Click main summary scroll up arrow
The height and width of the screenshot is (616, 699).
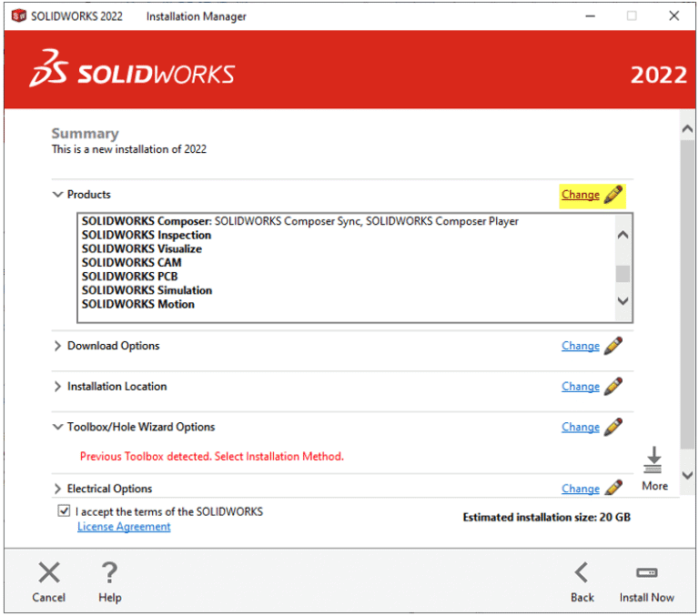tap(687, 129)
